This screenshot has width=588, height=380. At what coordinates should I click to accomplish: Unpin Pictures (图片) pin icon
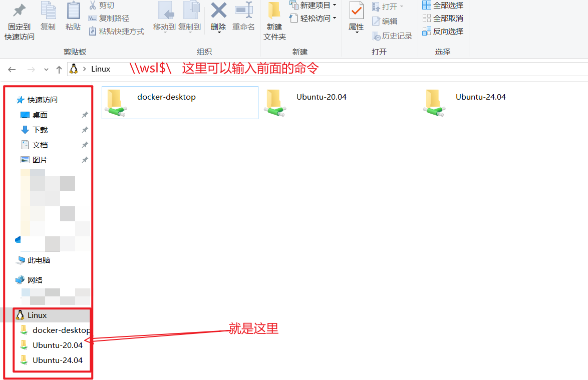pos(85,160)
